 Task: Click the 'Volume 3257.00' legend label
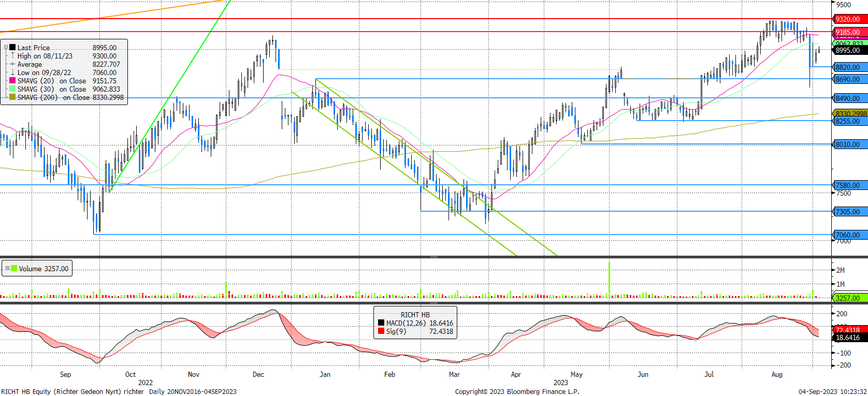(44, 269)
